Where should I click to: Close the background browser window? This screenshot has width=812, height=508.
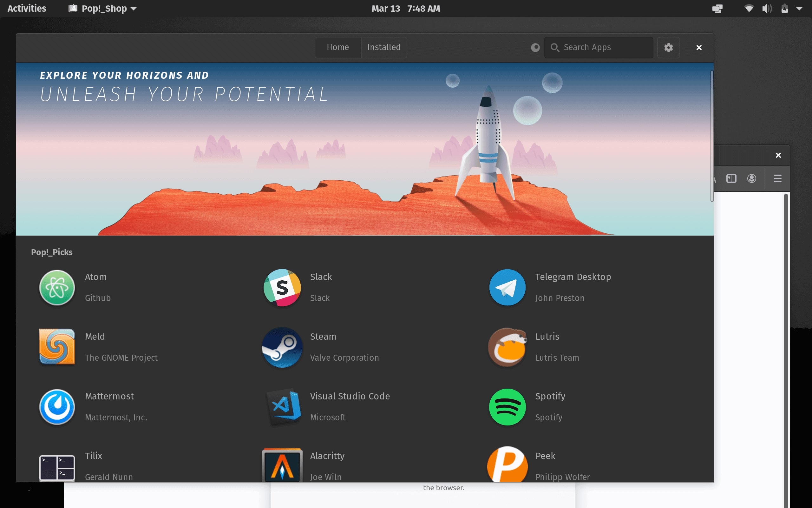[x=778, y=155]
